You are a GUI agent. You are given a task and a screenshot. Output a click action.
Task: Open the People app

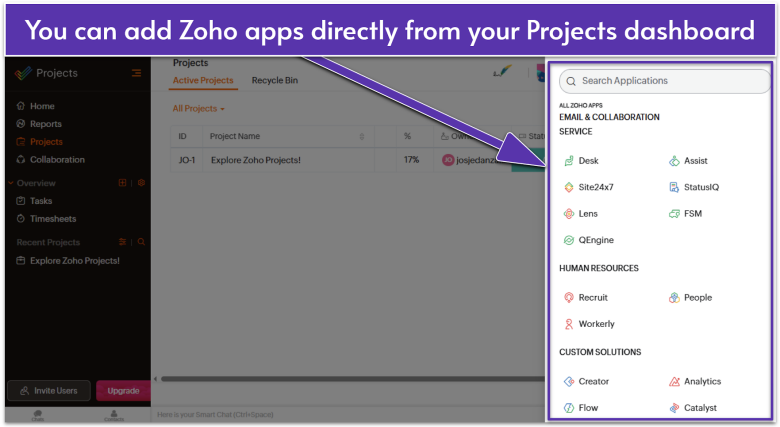690,298
